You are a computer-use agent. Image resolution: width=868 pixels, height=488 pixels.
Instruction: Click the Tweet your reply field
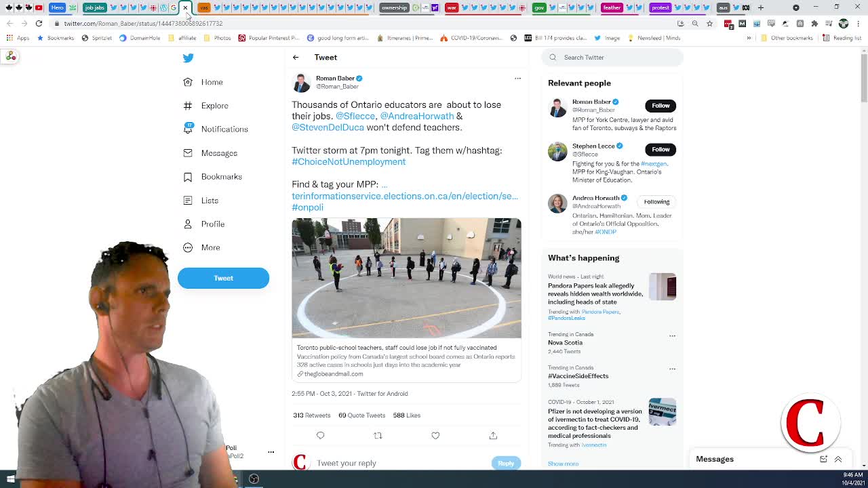400,463
